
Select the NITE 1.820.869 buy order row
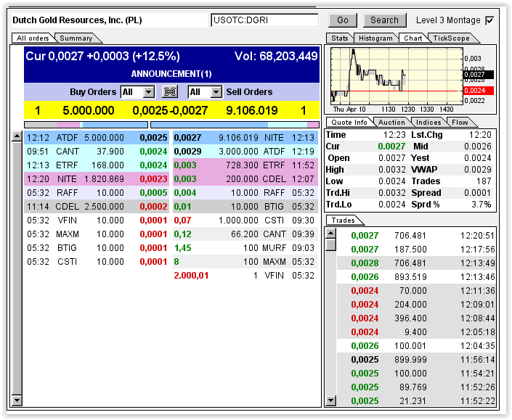click(97, 179)
